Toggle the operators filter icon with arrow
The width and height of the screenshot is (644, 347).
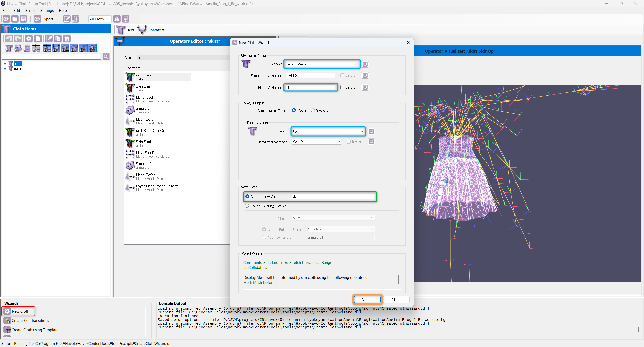36,48
